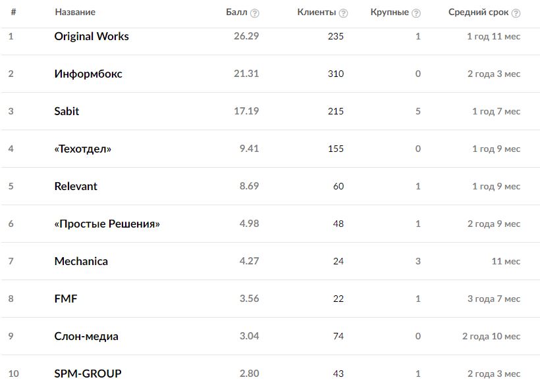
Task: Open the FMF company link
Action: coord(66,299)
